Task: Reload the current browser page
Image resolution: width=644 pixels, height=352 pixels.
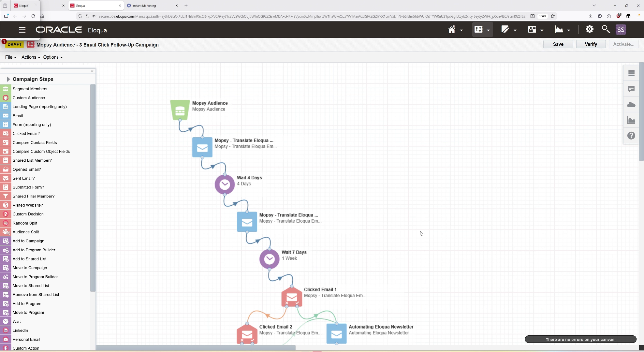Action: [33, 16]
